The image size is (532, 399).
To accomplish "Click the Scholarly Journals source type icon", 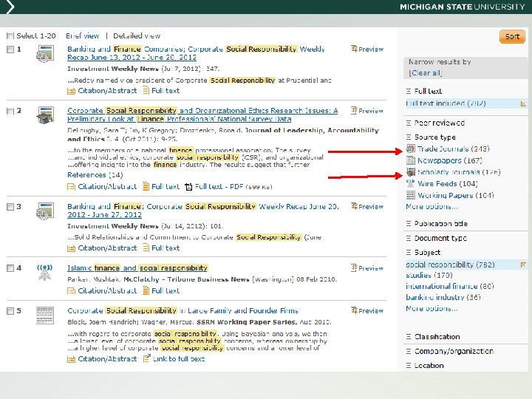I will pyautogui.click(x=411, y=172).
